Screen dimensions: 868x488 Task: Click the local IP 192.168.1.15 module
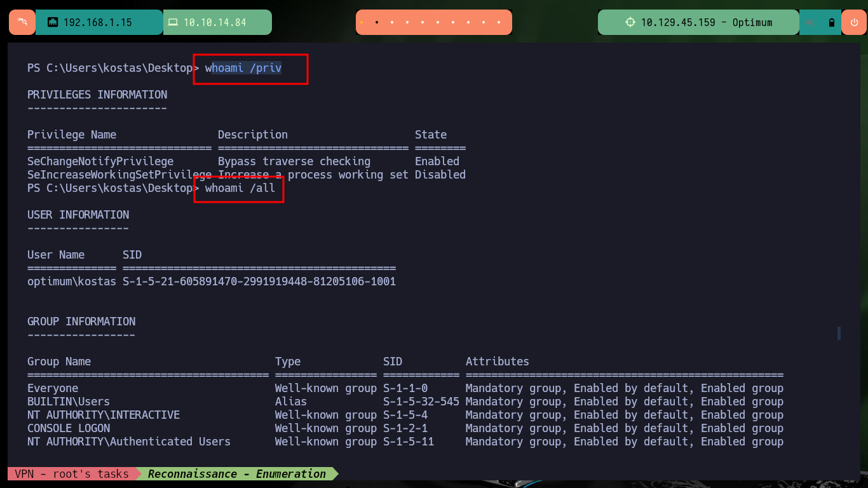pos(99,22)
